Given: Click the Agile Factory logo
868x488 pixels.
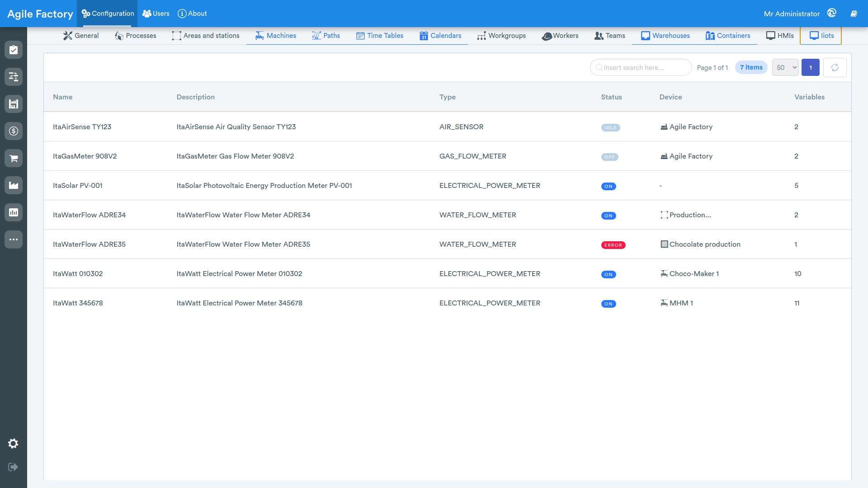Looking at the screenshot, I should click(40, 14).
